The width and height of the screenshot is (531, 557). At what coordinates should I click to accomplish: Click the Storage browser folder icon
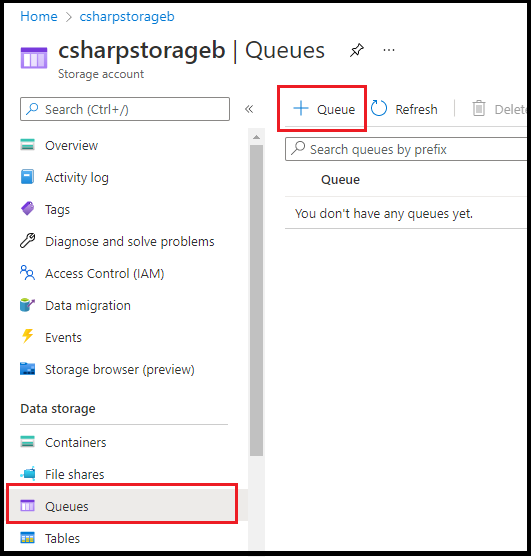pos(27,369)
